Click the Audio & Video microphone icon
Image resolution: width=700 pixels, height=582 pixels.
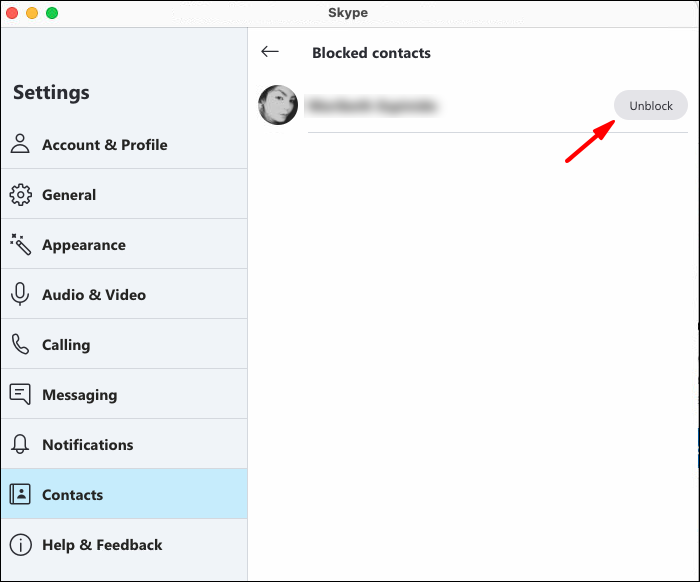(20, 294)
